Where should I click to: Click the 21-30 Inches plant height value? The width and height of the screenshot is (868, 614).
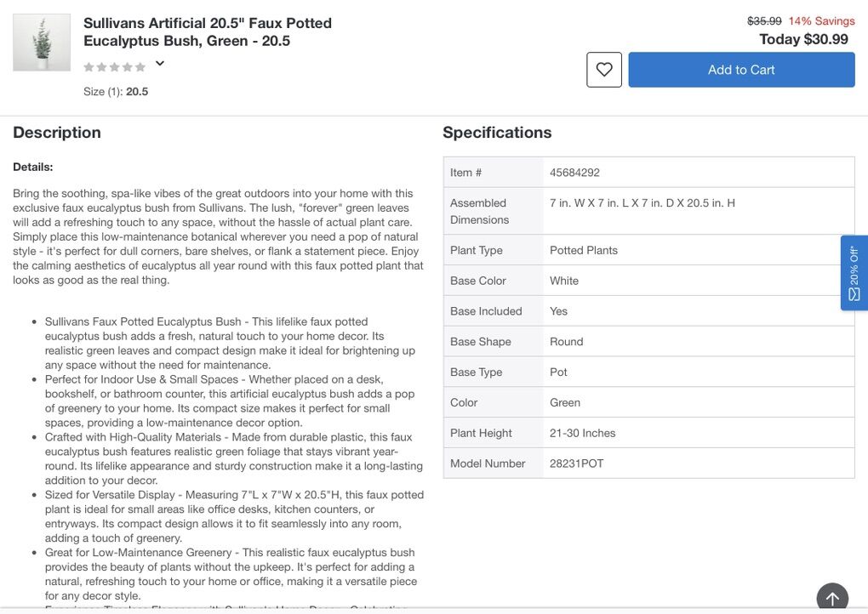pos(582,433)
